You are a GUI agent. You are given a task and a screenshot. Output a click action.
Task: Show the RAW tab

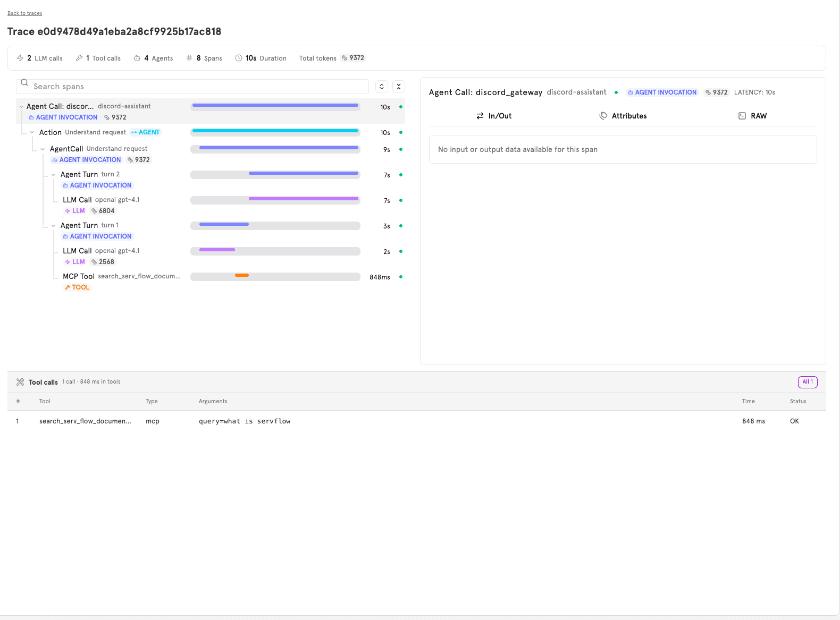pos(753,116)
